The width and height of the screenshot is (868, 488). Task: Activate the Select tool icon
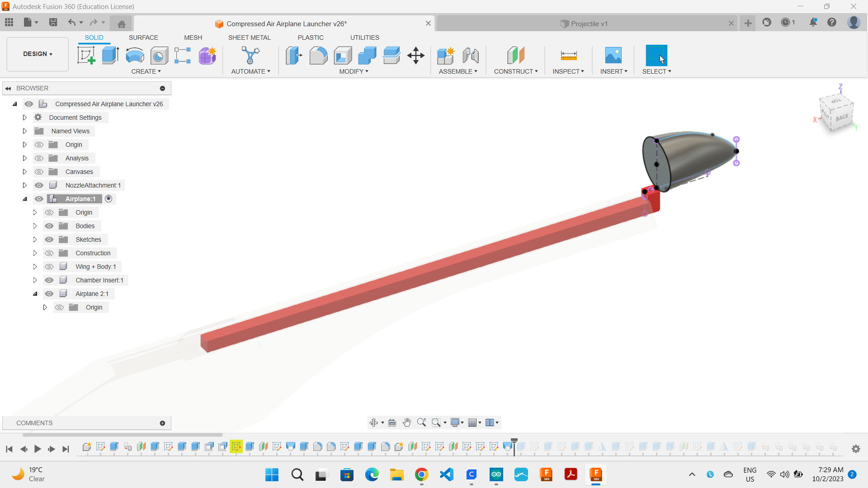656,56
